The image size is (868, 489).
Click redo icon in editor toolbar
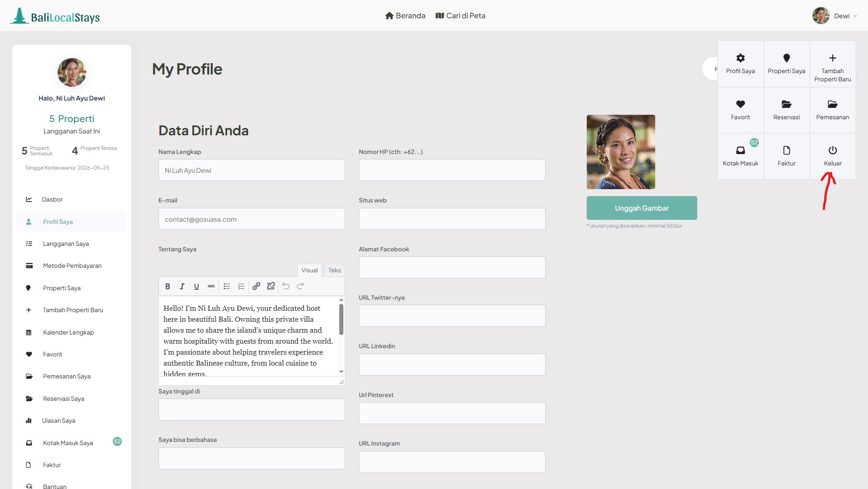click(300, 286)
